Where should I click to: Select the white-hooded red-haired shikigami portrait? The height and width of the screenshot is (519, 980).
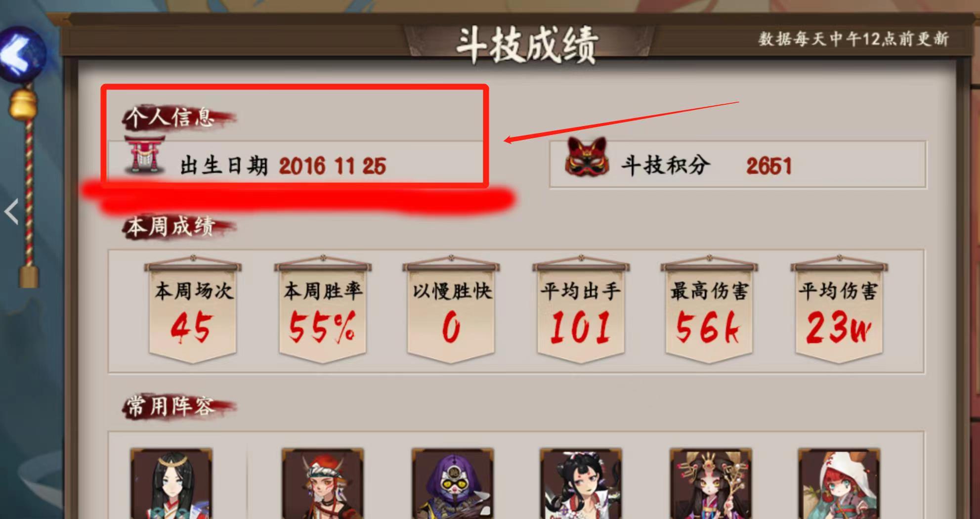click(839, 483)
